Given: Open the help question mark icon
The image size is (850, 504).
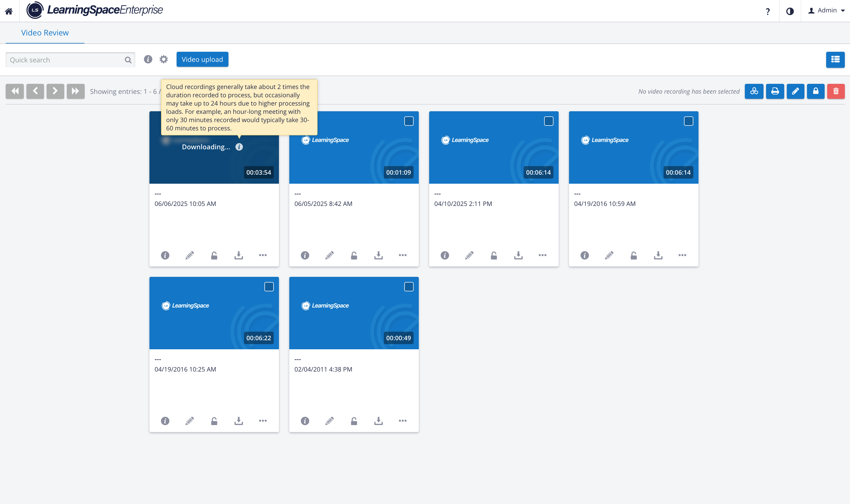Looking at the screenshot, I should tap(767, 11).
